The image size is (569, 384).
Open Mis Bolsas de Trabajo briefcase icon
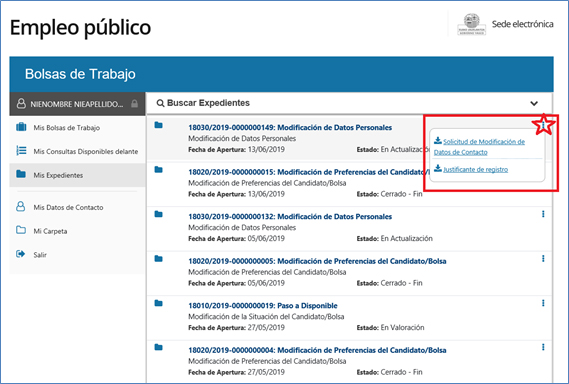[21, 127]
